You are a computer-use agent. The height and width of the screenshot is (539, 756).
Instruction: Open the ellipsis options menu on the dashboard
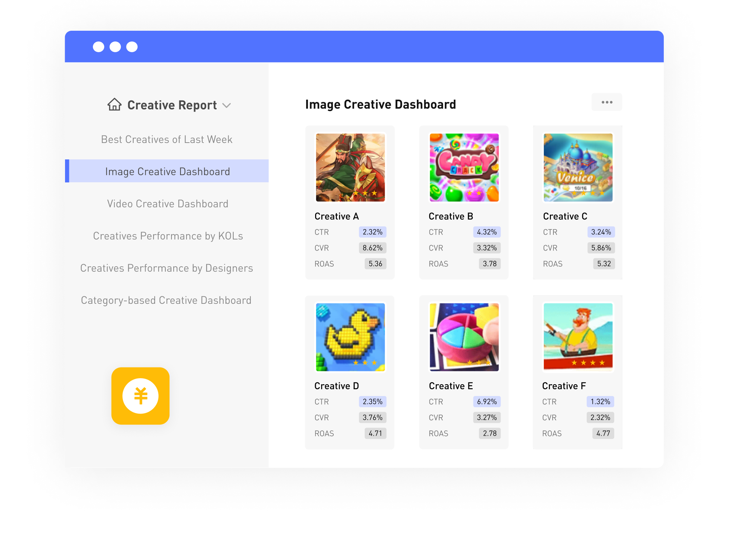pos(606,102)
